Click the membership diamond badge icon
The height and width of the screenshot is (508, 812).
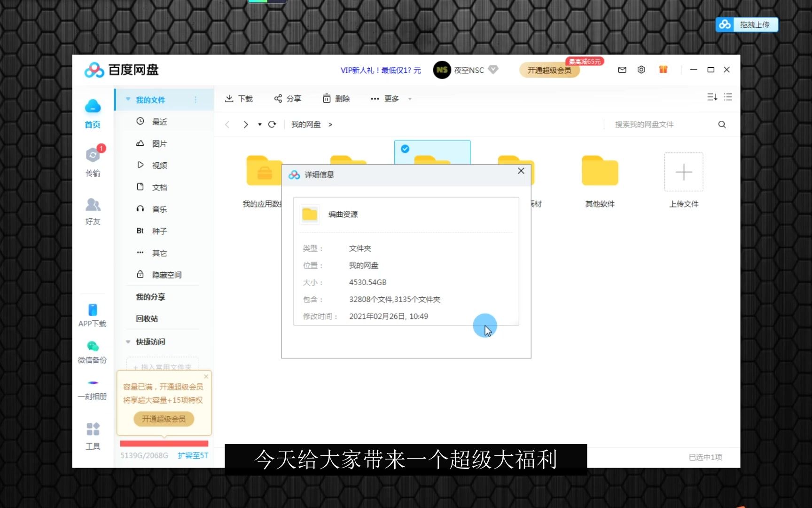[x=493, y=70]
